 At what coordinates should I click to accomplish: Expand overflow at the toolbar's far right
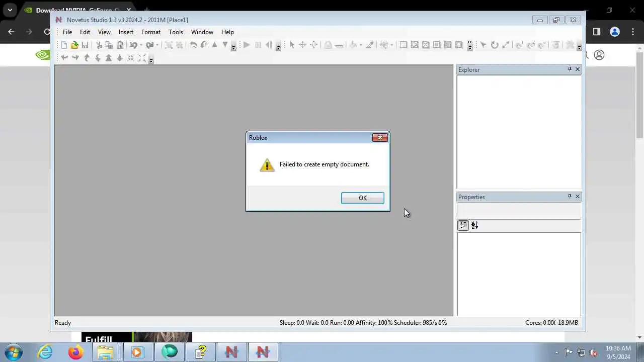click(x=579, y=47)
